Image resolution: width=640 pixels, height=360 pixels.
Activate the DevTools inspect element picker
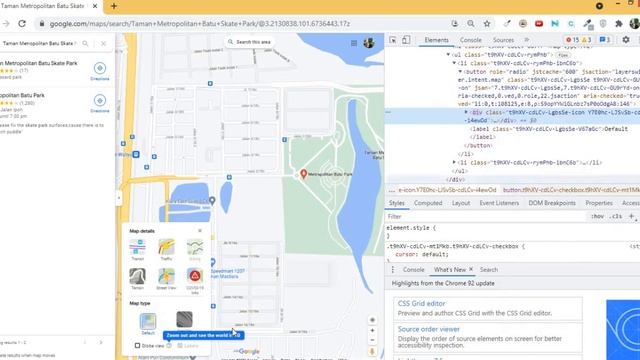[393, 40]
